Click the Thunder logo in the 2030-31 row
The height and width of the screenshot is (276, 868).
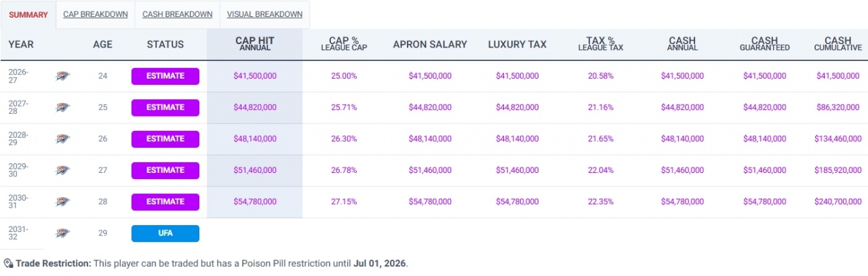[x=62, y=201]
